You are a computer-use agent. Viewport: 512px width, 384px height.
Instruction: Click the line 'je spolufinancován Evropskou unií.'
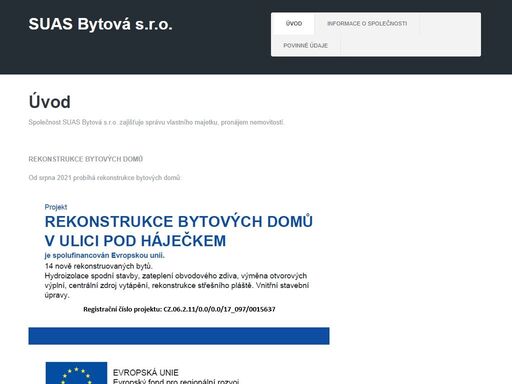coord(105,255)
